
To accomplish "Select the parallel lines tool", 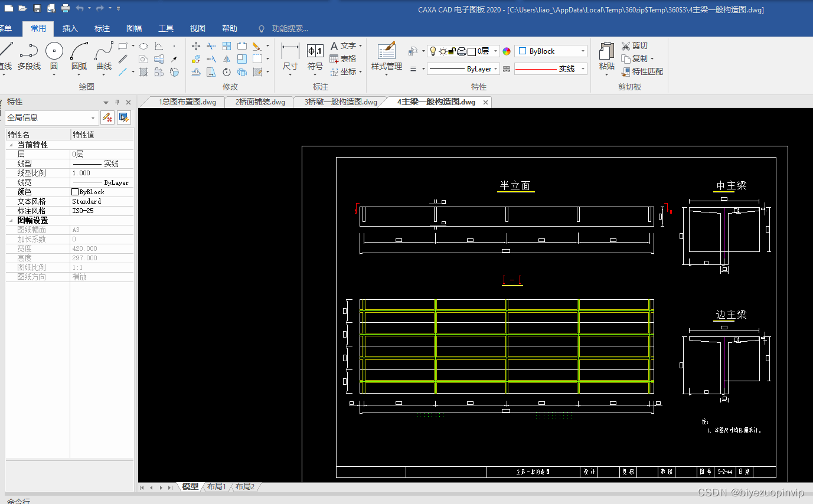I will coord(123,59).
